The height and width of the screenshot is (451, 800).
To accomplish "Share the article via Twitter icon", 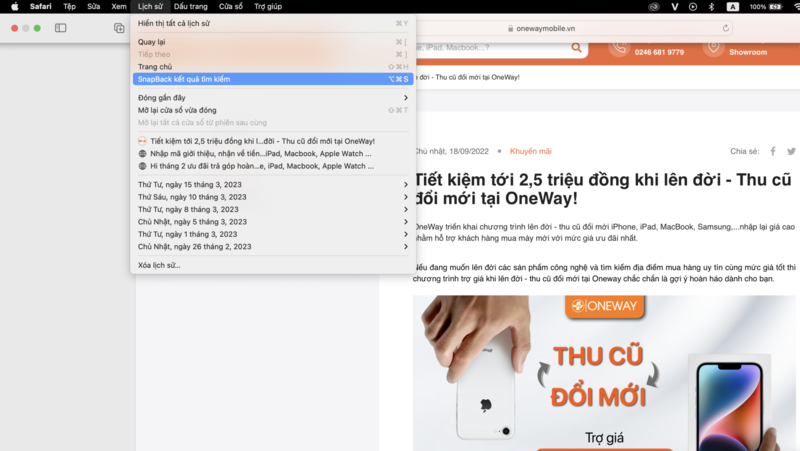I will [791, 151].
